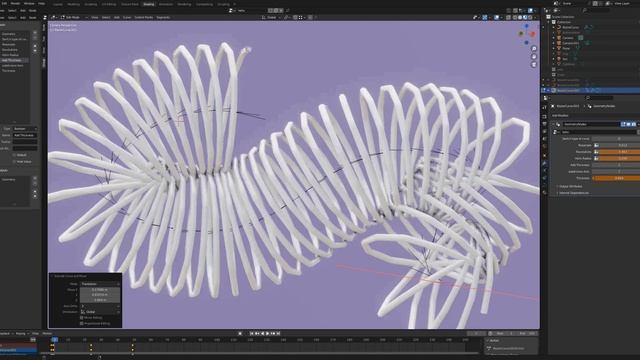Click the viewport zoom gizmo magnifier icon
Image resolution: width=640 pixels, height=360 pixels.
pyautogui.click(x=534, y=49)
